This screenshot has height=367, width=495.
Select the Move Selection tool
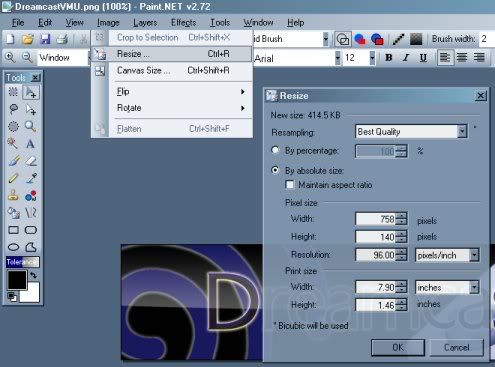[x=31, y=109]
